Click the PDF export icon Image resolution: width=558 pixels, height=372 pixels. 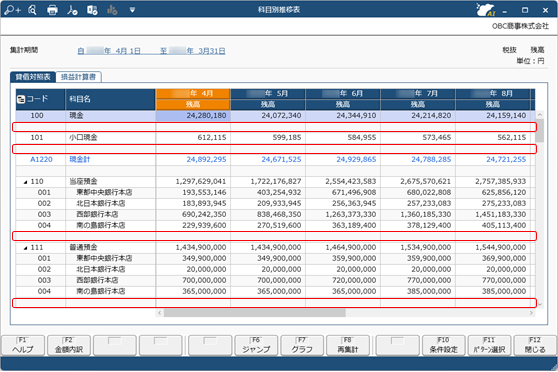coord(72,10)
